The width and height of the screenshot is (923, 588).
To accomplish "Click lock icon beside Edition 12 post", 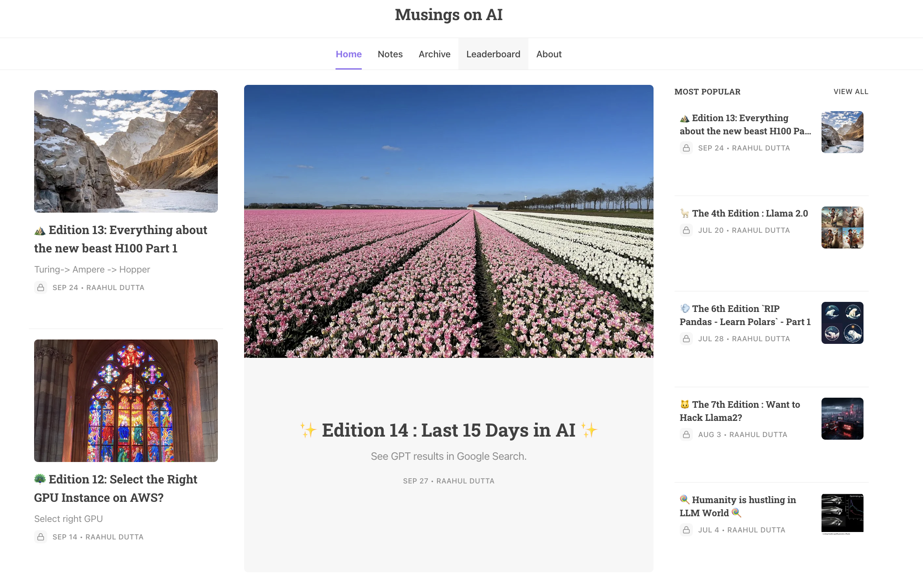I will [x=41, y=537].
